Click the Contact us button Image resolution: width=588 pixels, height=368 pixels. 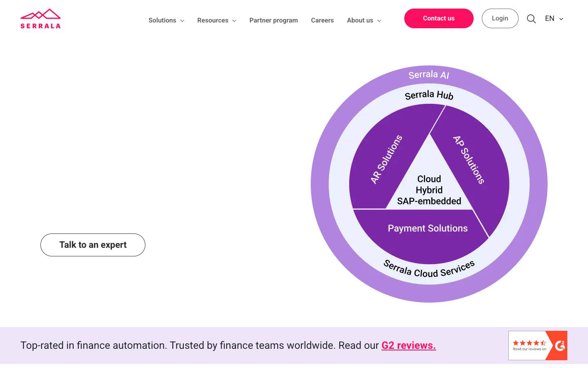pos(439,18)
